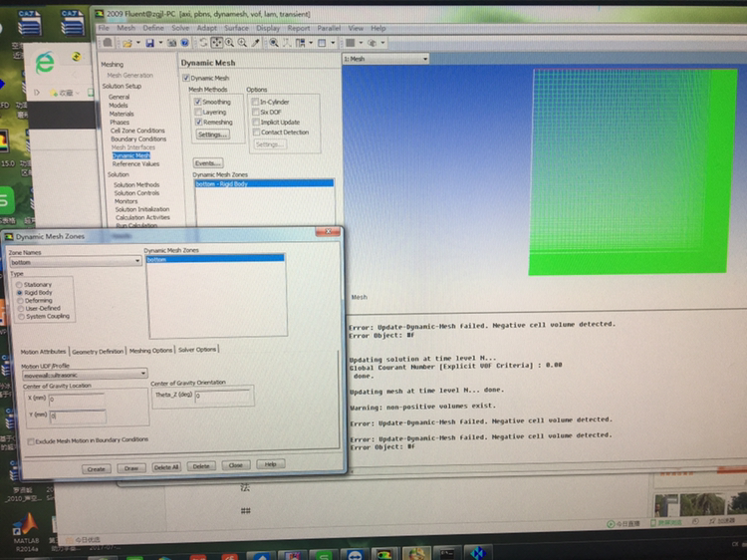
Task: Switch to the Meshing Options tab
Action: 150,351
